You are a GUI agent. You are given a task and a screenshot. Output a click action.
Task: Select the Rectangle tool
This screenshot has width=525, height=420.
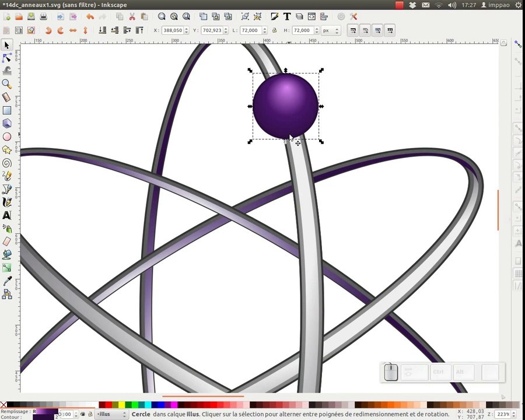6,110
